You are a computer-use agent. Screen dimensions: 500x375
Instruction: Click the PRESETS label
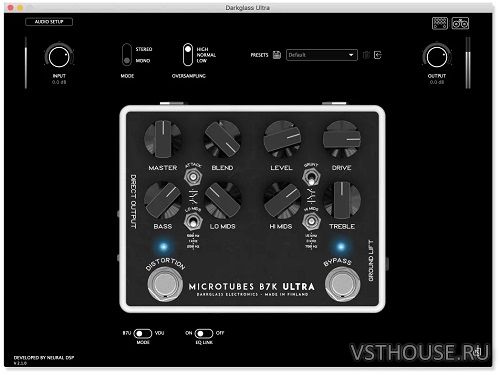(259, 55)
